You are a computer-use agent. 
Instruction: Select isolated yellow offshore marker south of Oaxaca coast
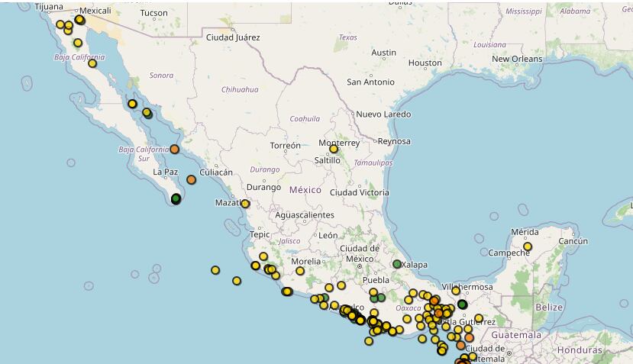tap(369, 341)
